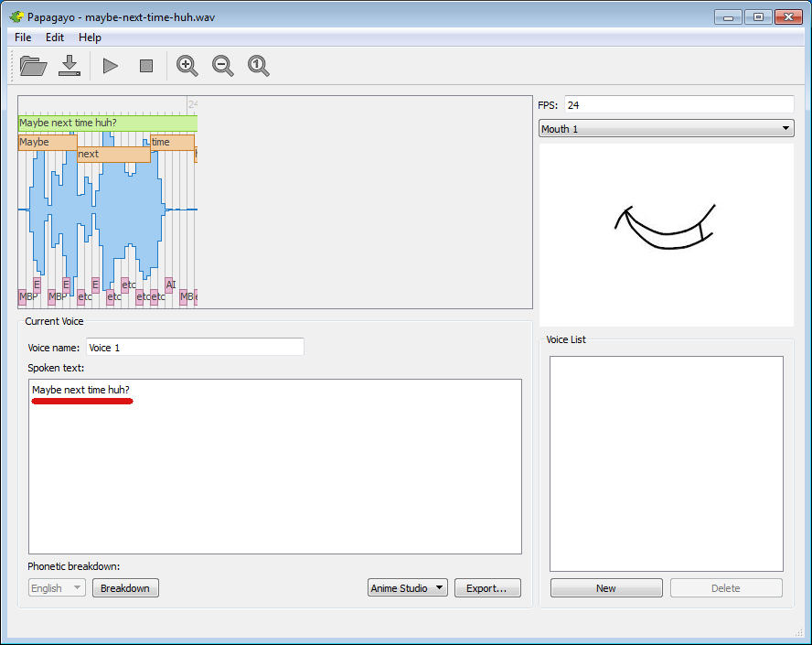Open the Help menu
Screen dimensions: 812x645
[x=90, y=38]
